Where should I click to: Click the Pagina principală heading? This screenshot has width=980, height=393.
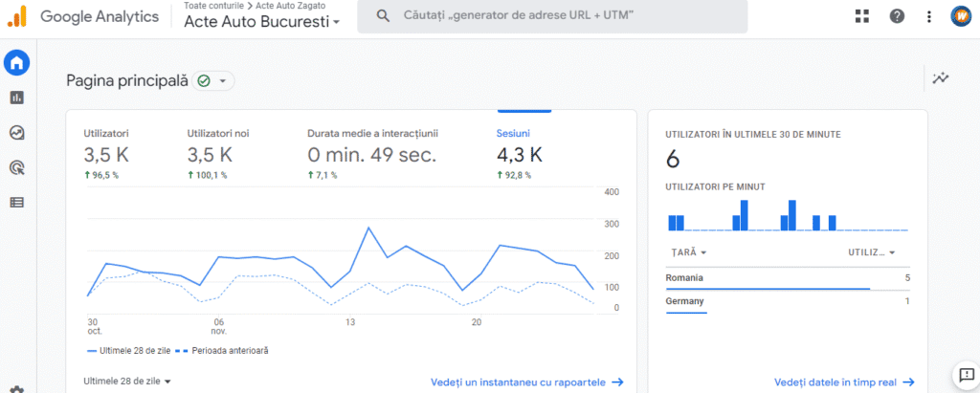pos(127,80)
